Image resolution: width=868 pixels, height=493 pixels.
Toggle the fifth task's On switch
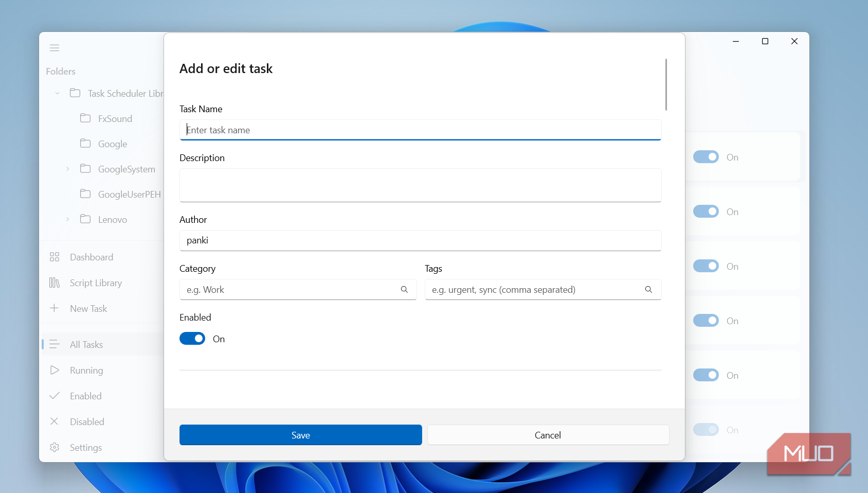point(706,375)
